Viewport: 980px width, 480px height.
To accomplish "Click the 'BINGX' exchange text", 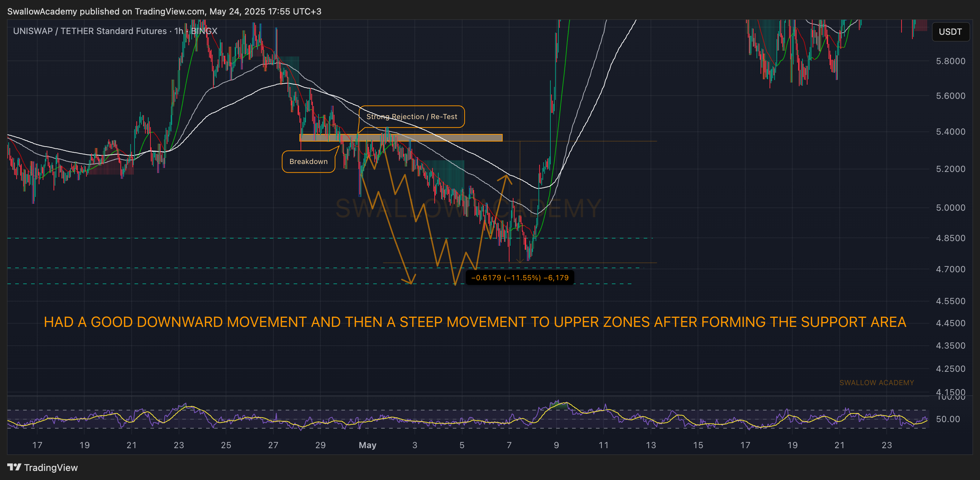I will 204,31.
